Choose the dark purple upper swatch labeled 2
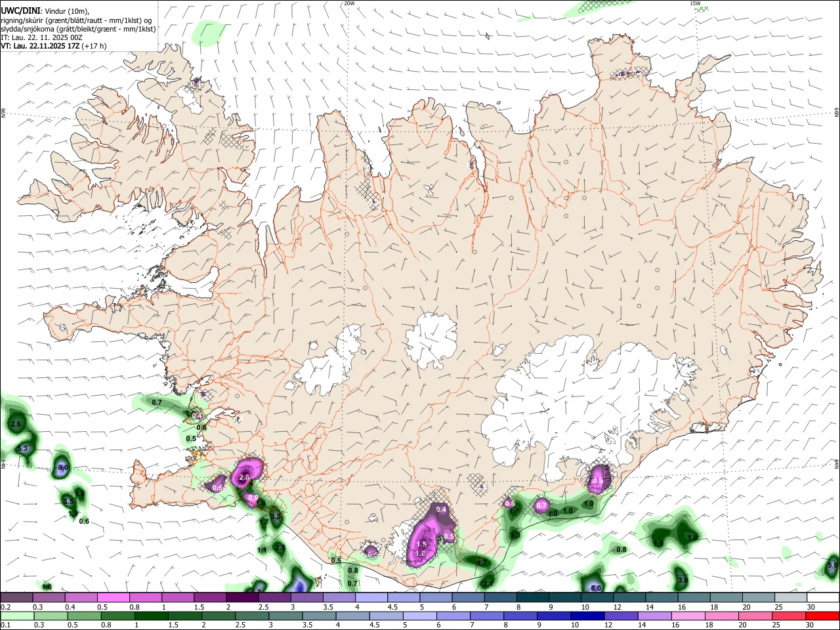 [x=242, y=597]
